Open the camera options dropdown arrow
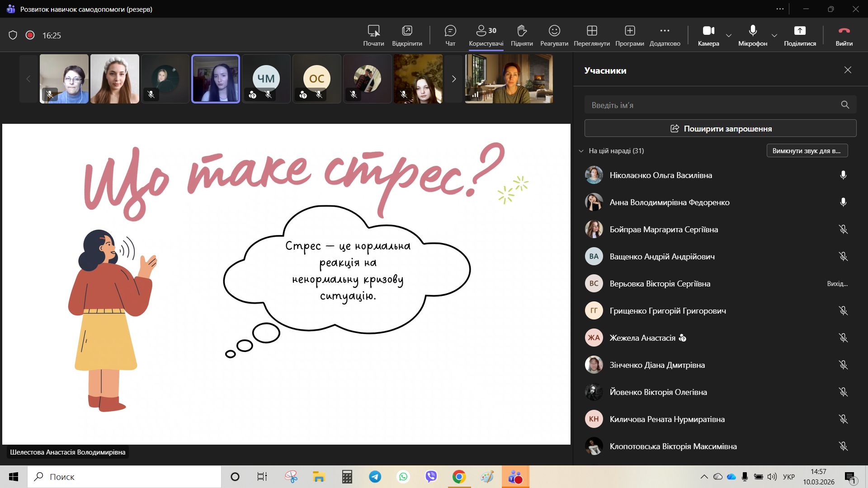This screenshot has height=488, width=868. [729, 35]
